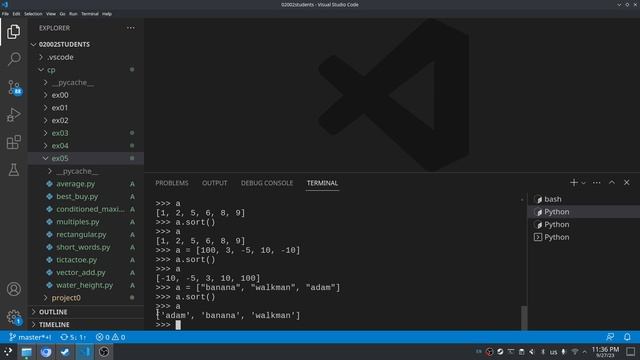Open the volume control in system tray
640x360 pixels.
pyautogui.click(x=531, y=351)
